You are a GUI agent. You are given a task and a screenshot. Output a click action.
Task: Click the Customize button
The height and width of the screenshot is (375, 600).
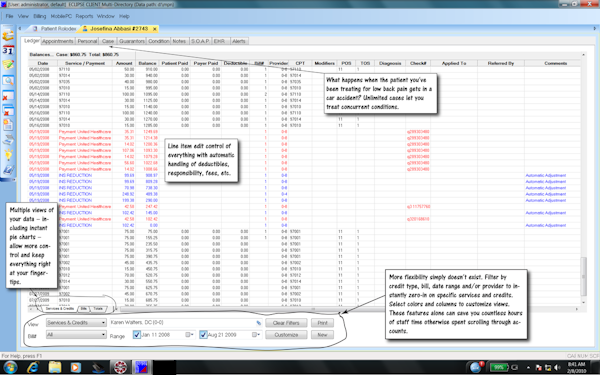pyautogui.click(x=286, y=335)
